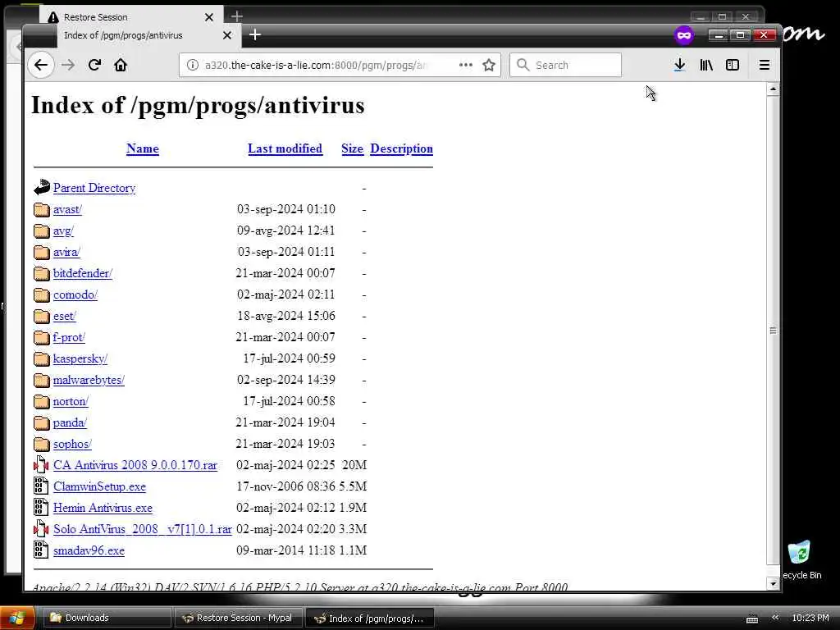Click the avast folder icon
This screenshot has height=630, width=840.
41,209
